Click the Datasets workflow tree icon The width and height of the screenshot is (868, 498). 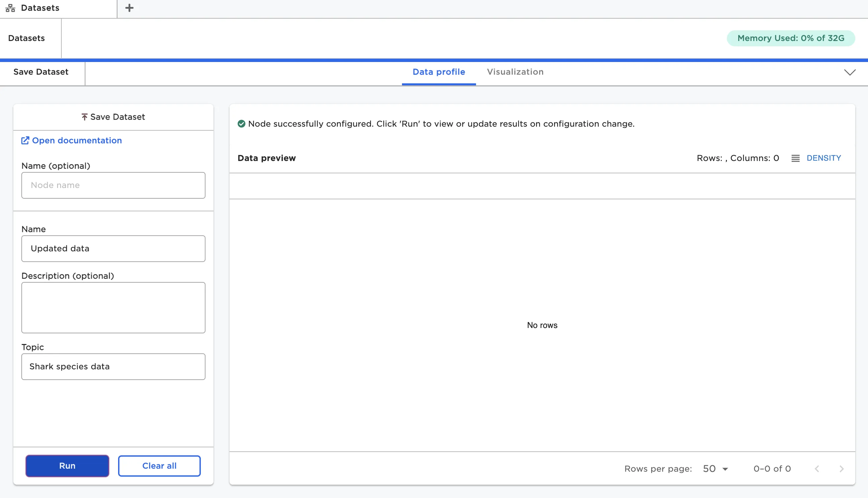[x=10, y=8]
